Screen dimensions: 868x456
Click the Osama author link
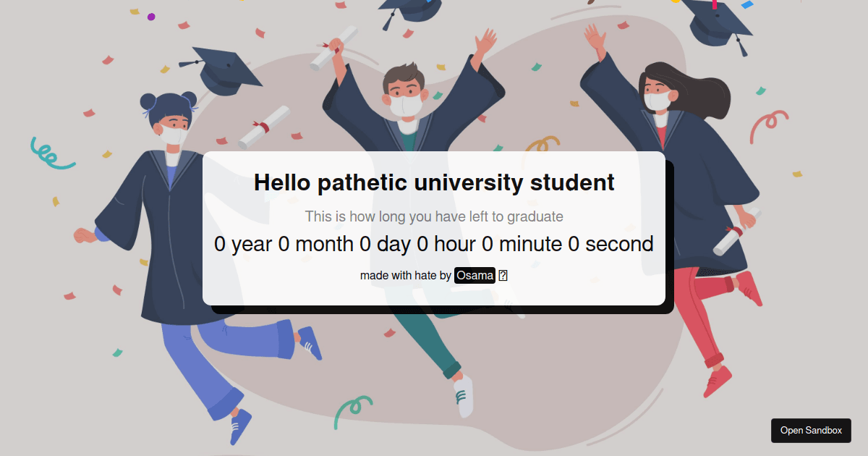click(x=475, y=276)
